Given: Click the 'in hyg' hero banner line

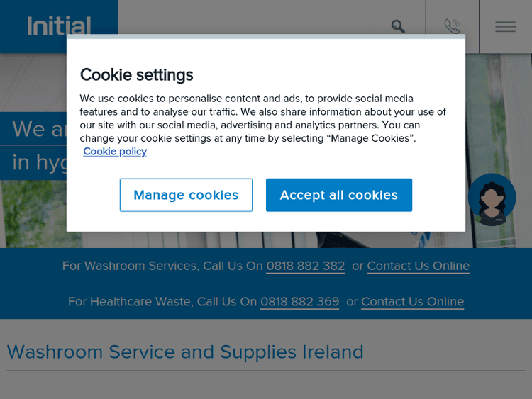Looking at the screenshot, I should [38, 163].
